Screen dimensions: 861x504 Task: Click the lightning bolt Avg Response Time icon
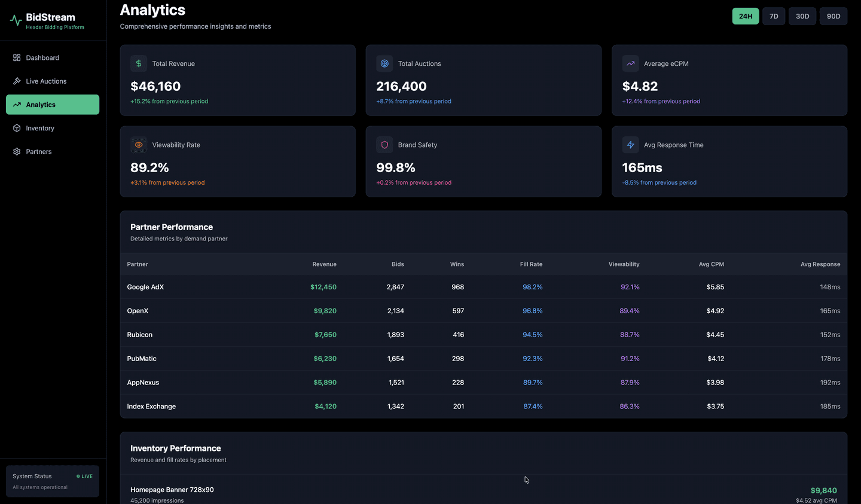click(630, 145)
